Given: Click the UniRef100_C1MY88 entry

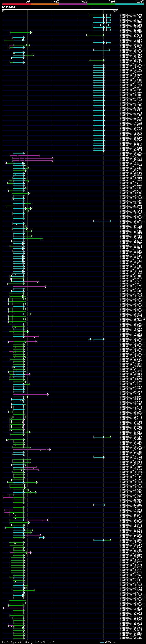Looking at the screenshot, I should click(131, 180).
